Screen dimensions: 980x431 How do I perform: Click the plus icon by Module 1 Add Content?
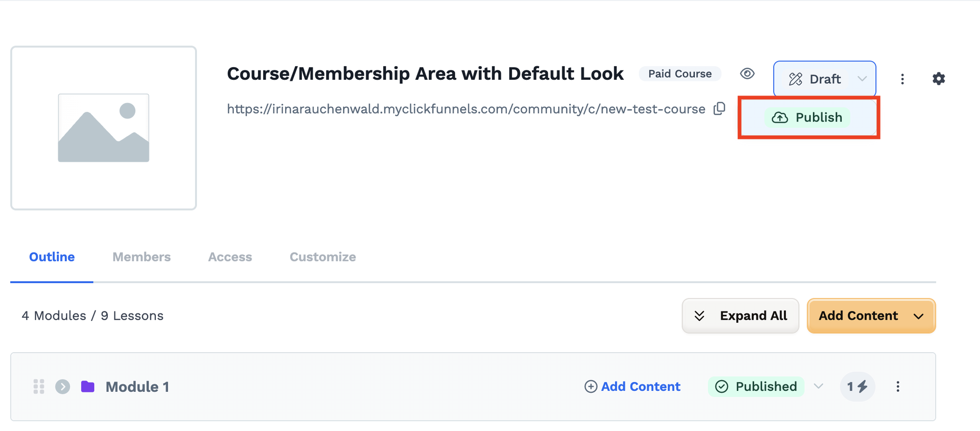coord(591,386)
